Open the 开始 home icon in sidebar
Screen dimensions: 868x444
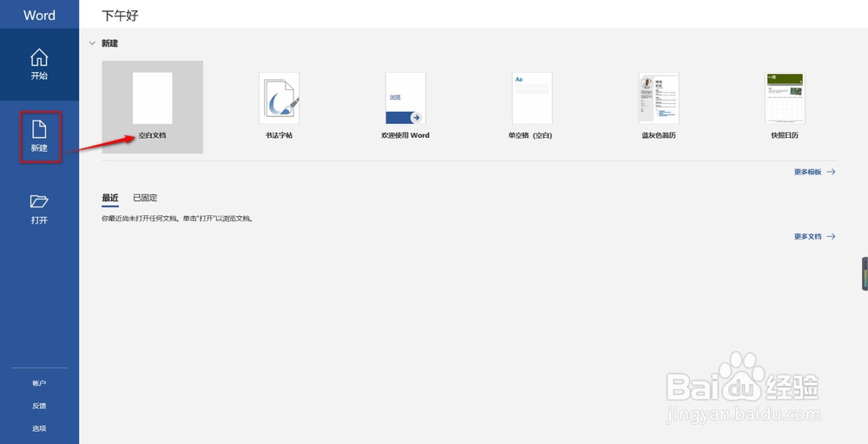39,57
